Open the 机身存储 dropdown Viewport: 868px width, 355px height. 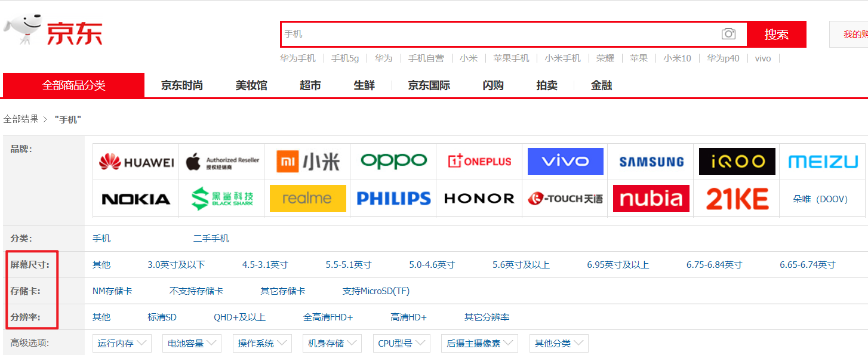tap(332, 343)
